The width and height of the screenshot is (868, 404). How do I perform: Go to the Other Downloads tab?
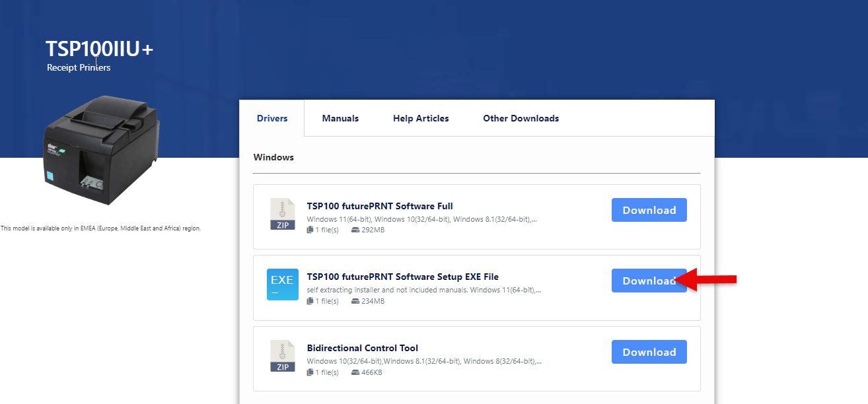click(x=521, y=119)
